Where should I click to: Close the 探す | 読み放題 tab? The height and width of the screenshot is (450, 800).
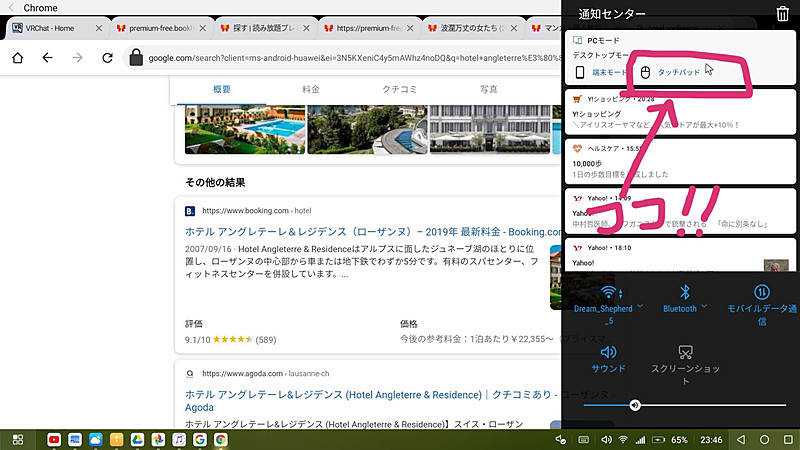[306, 28]
